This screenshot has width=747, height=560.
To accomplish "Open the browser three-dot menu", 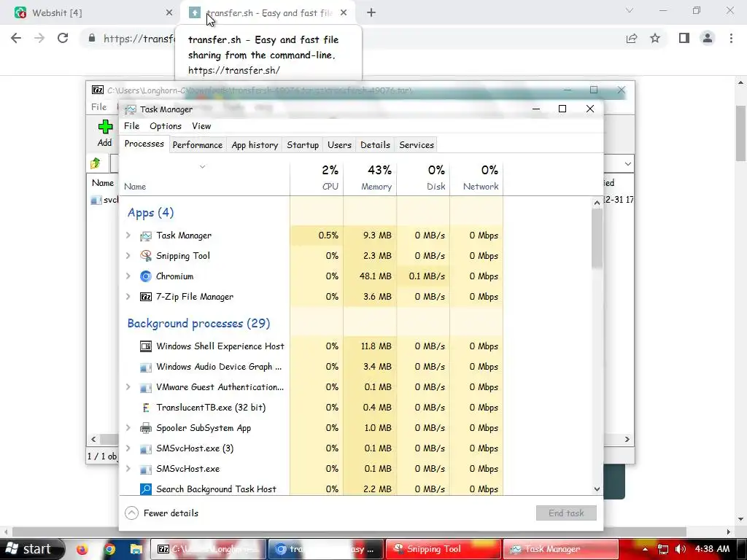I will 731,38.
